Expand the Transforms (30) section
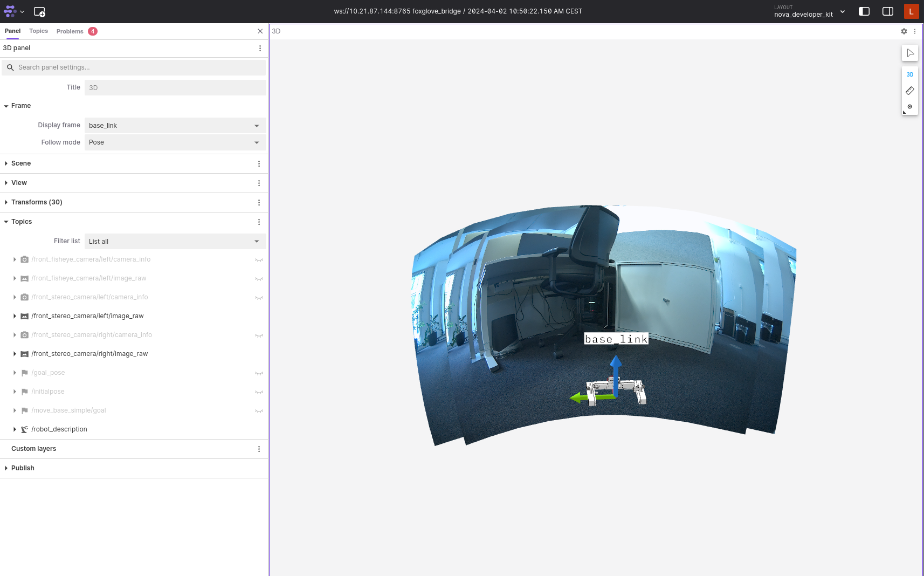The image size is (924, 576). (x=6, y=202)
